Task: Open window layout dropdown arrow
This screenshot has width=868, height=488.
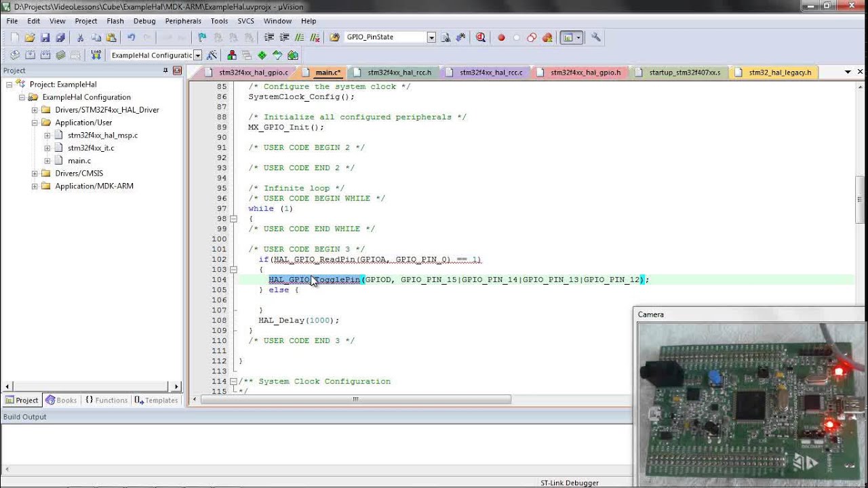Action: [578, 37]
